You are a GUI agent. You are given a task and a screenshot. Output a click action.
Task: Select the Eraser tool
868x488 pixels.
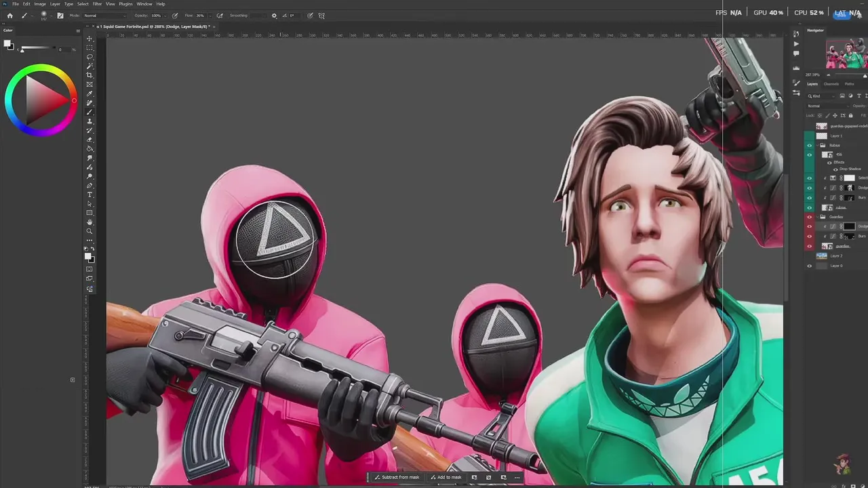[90, 140]
